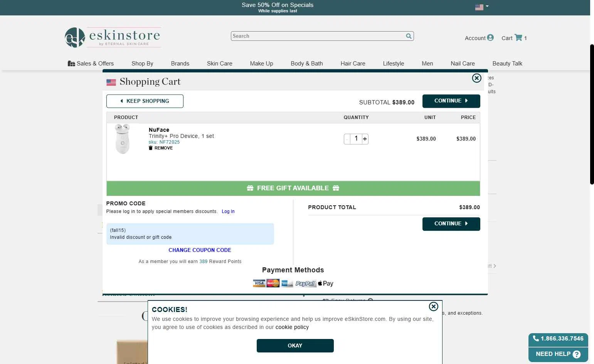Open the Account user icon
594x364 pixels.
coord(490,37)
